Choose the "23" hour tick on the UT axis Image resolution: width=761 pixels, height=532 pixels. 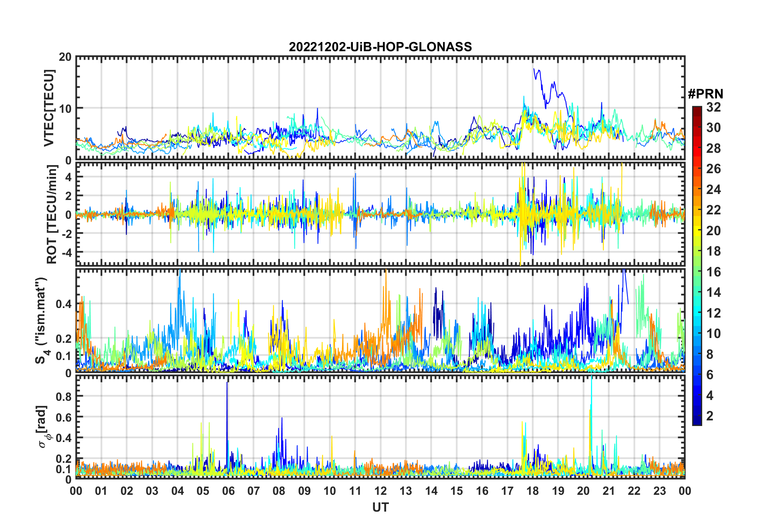point(660,491)
